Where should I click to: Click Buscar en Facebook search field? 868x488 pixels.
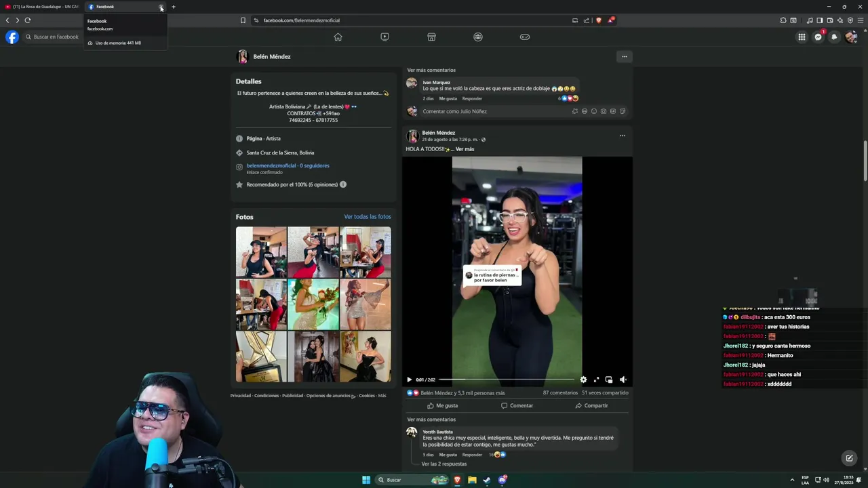point(53,37)
